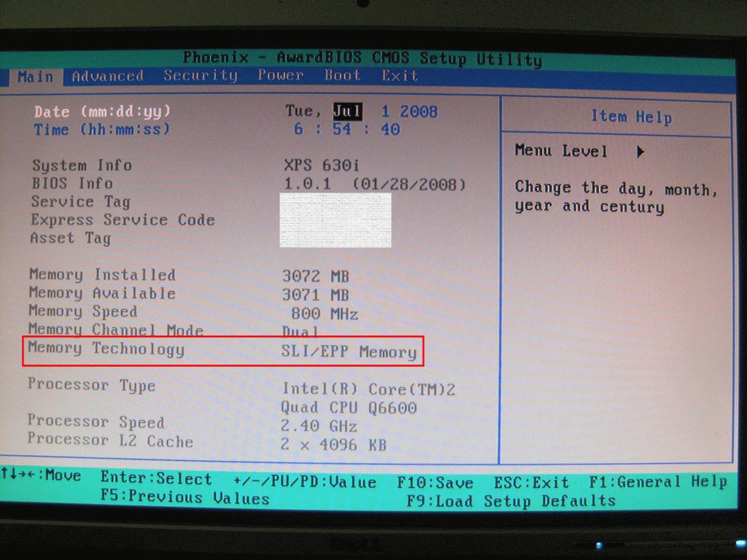Click the Date (mm:dd:yy) label
This screenshot has height=560, width=747.
pyautogui.click(x=102, y=112)
